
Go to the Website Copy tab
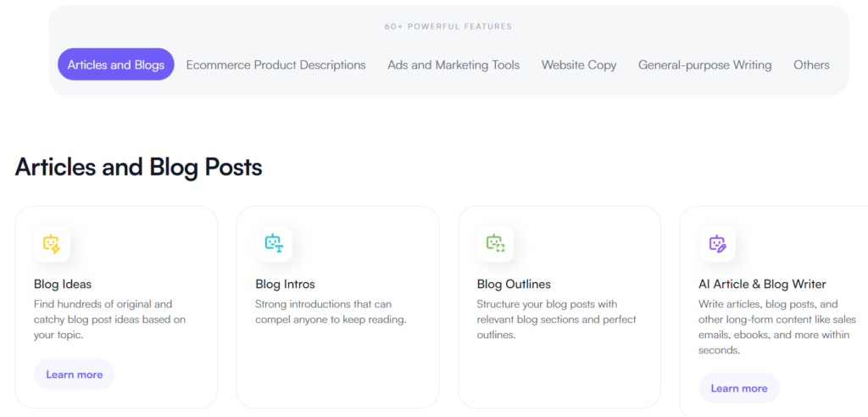(x=578, y=64)
